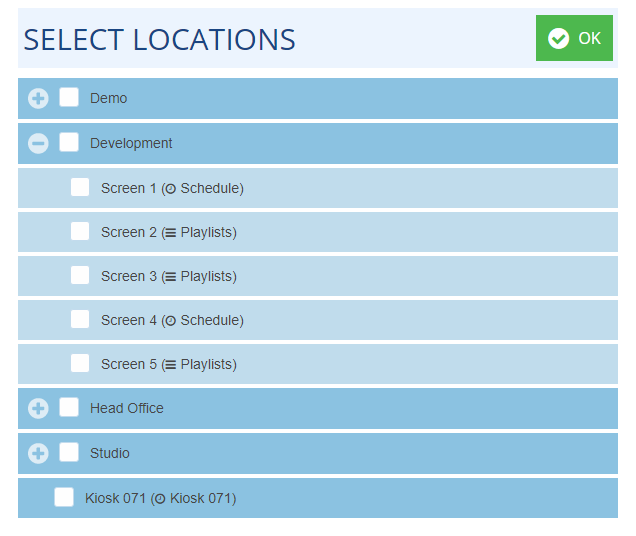
Task: Expand the Demo location group
Action: point(38,99)
